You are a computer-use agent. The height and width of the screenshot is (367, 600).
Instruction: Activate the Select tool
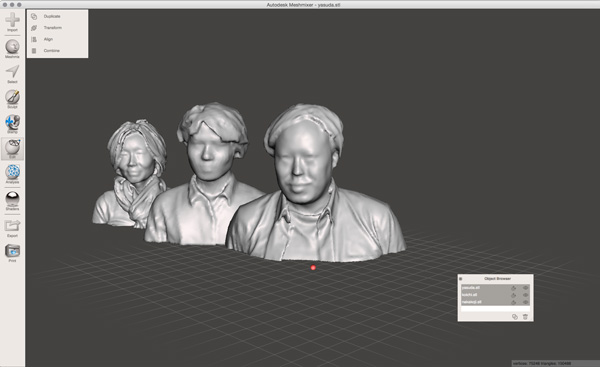coord(12,74)
